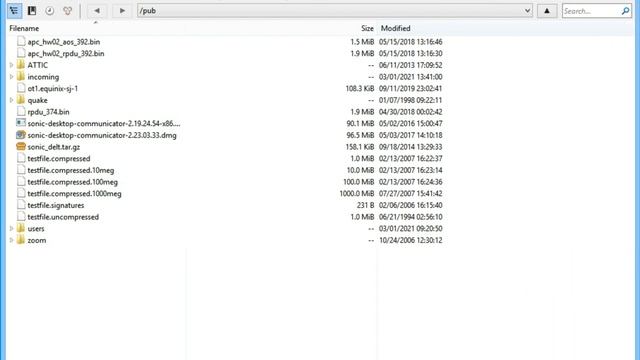
Task: Select file name testfile.compressed
Action: [59, 159]
